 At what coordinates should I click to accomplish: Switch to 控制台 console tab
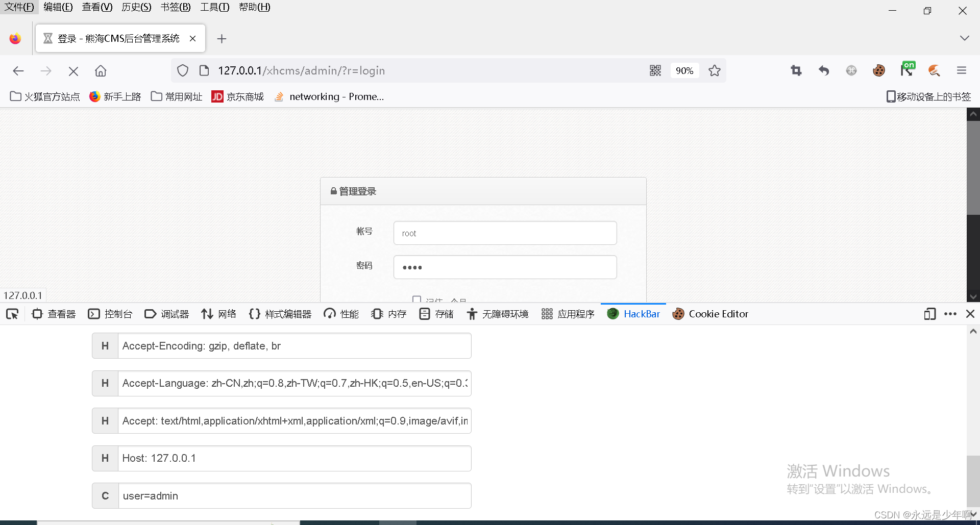tap(110, 314)
